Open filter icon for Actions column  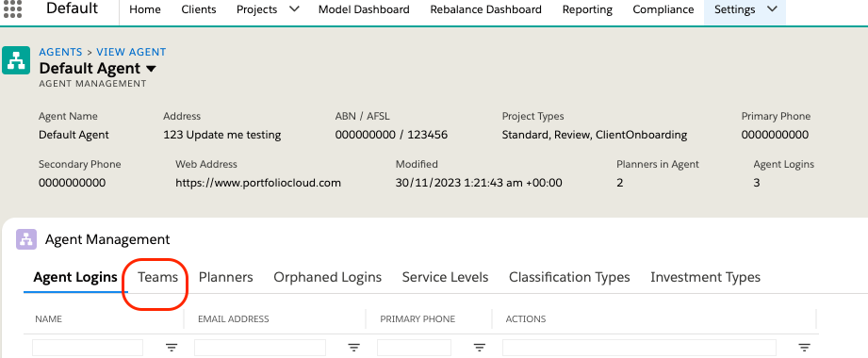tap(804, 348)
